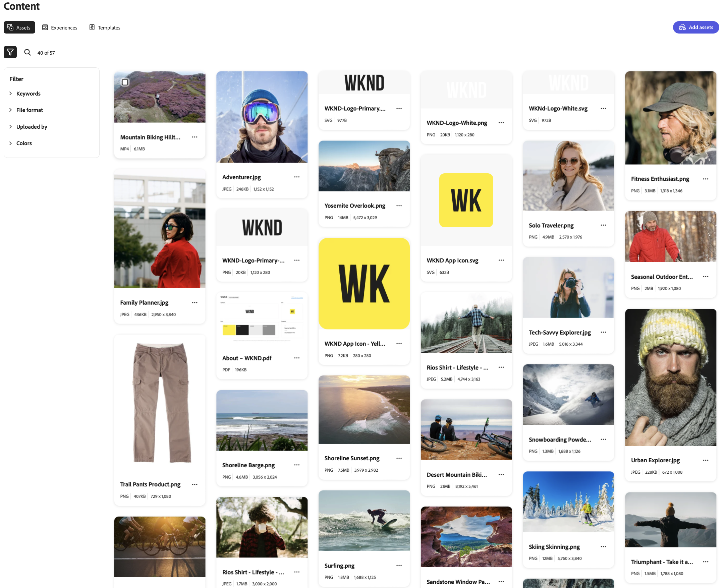
Task: Open the Solo Traveler.png thumbnail
Action: pos(568,176)
